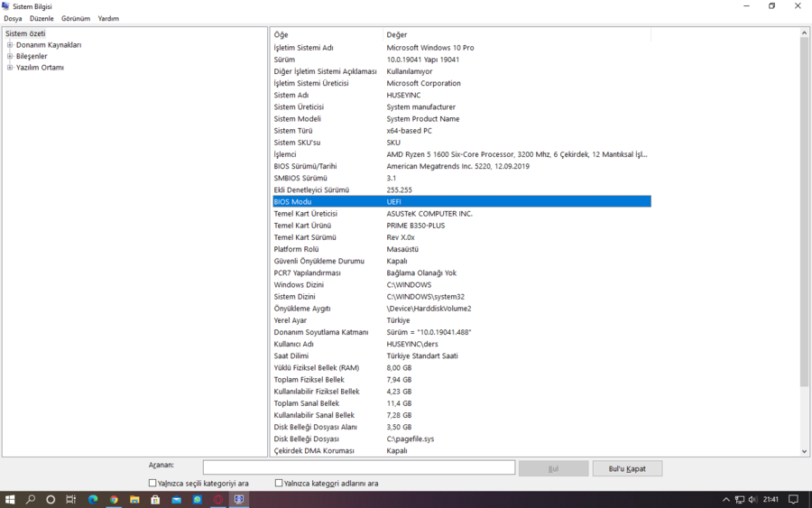Open the Yardım menu
The height and width of the screenshot is (508, 812).
(x=108, y=19)
